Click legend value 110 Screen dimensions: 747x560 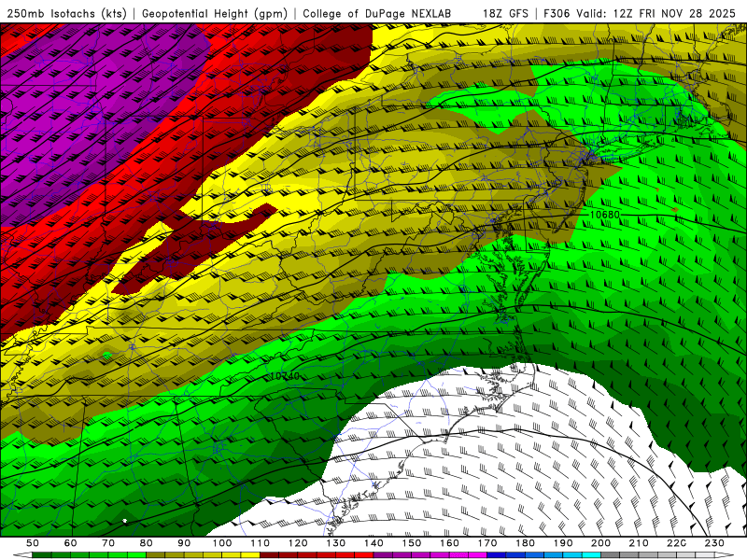click(x=261, y=543)
